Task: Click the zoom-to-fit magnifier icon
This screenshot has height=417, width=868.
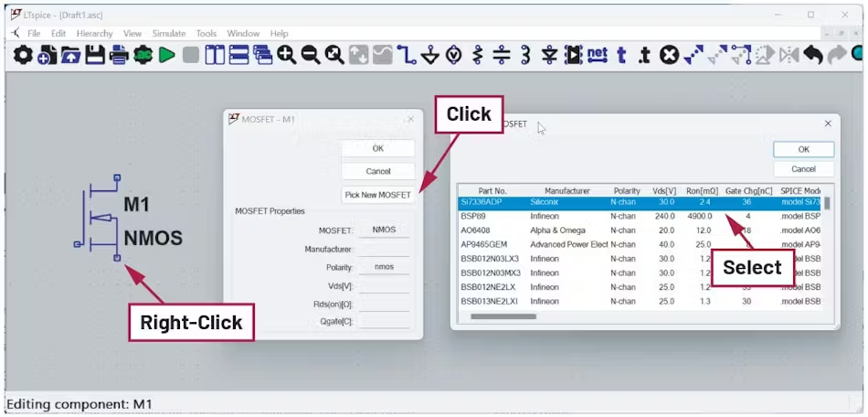Action: point(333,55)
